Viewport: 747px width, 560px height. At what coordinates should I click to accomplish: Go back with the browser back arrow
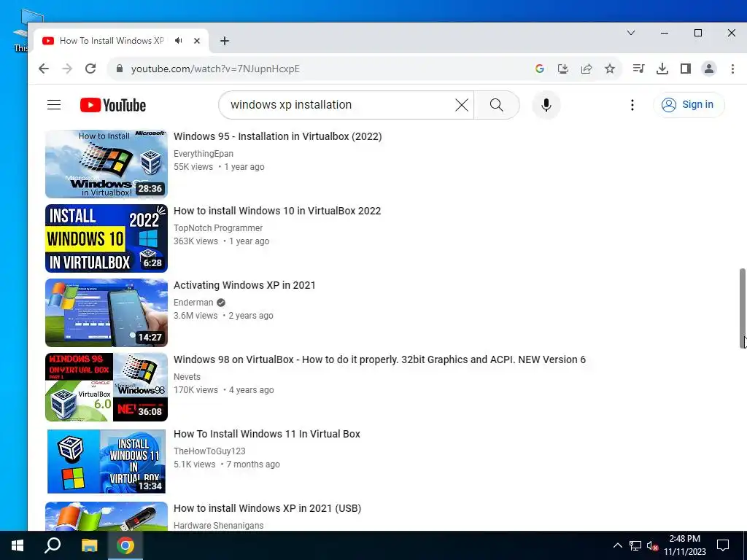[x=43, y=69]
